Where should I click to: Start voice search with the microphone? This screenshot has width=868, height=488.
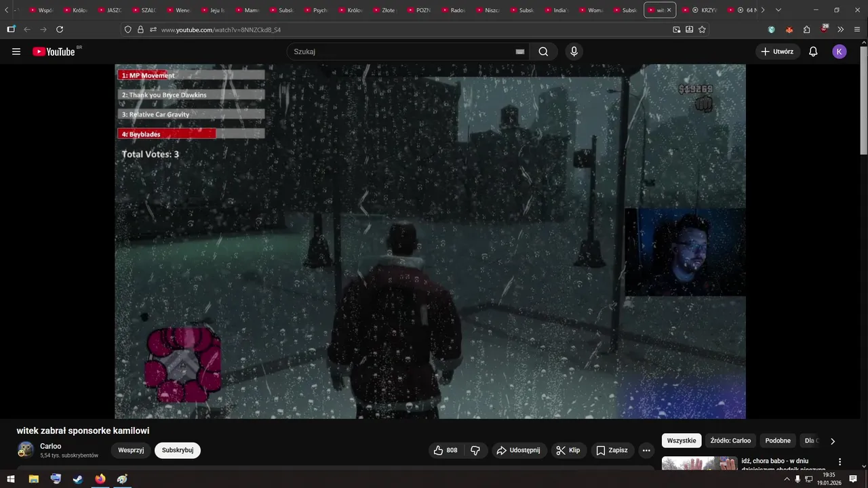coord(574,52)
